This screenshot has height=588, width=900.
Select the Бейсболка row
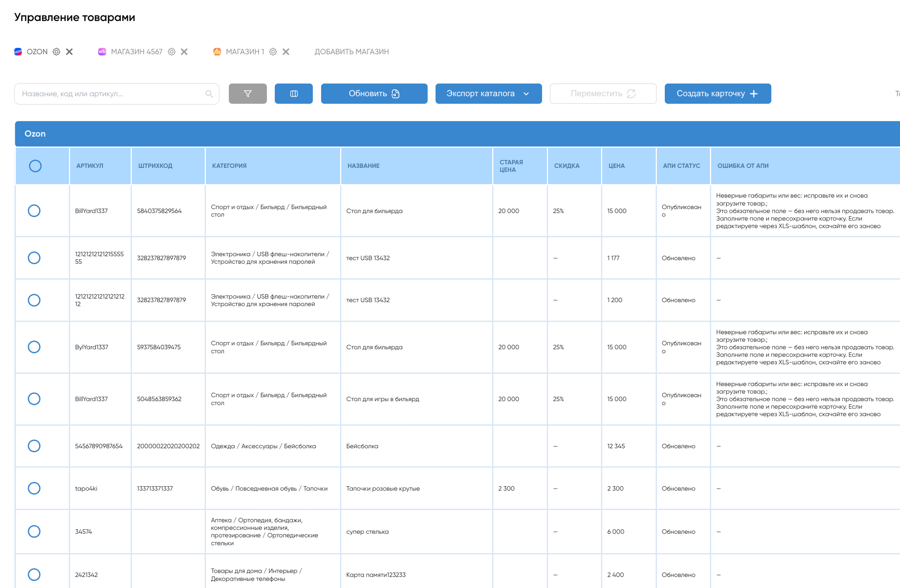[x=34, y=446]
